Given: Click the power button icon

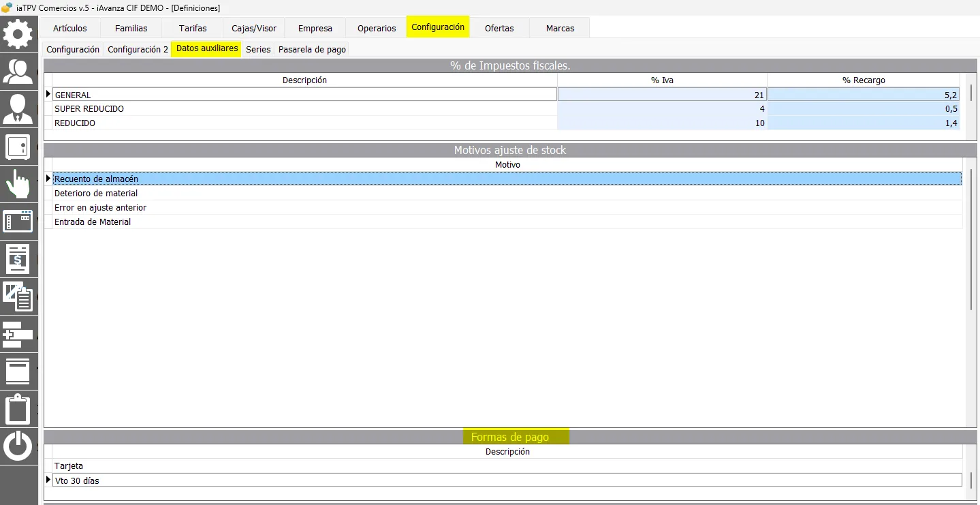Looking at the screenshot, I should click(x=18, y=446).
